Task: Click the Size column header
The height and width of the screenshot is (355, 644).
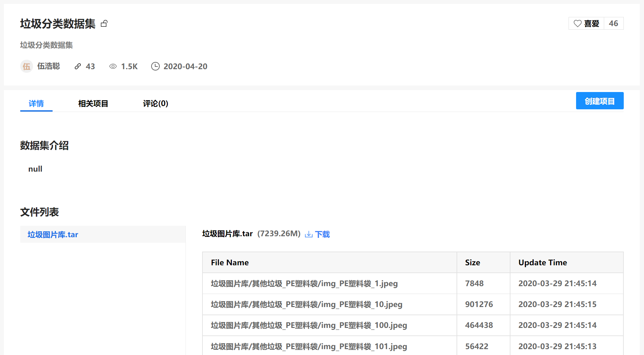Action: point(472,263)
